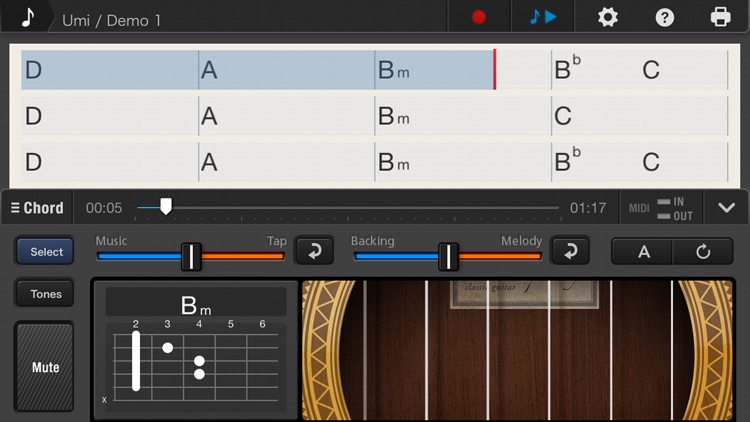
Task: Open settings via the gear icon
Action: click(x=607, y=17)
